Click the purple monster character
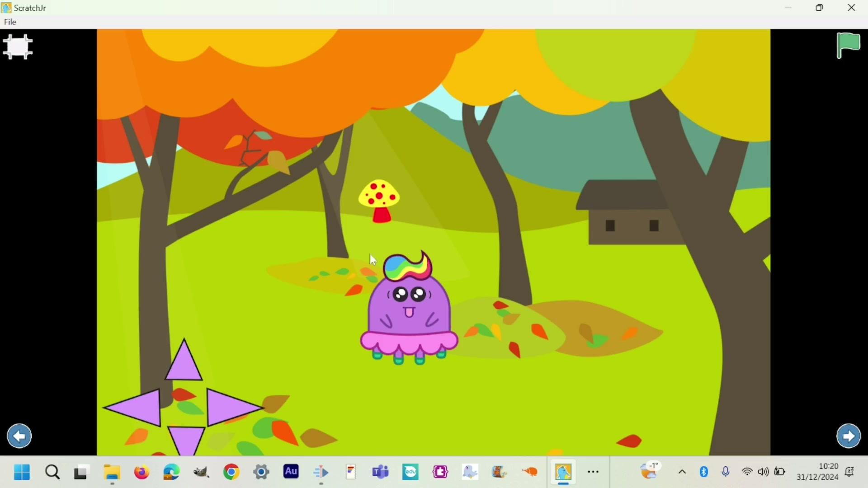The height and width of the screenshot is (488, 868). [409, 312]
